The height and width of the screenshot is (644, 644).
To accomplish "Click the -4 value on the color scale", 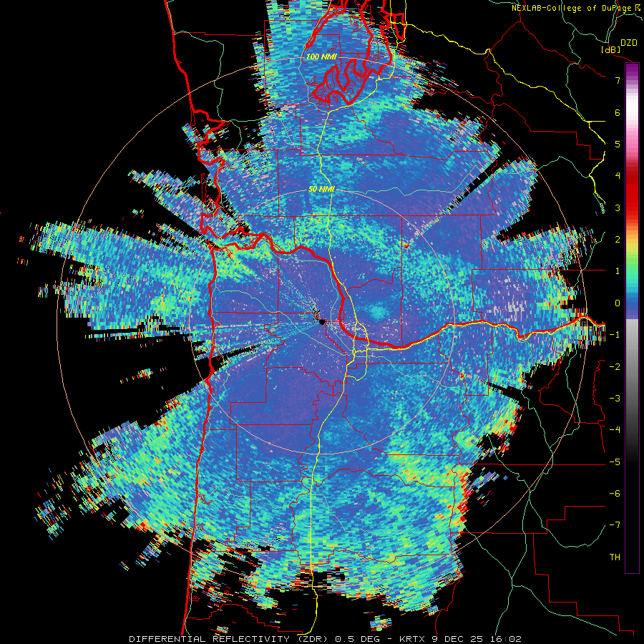I will coord(615,430).
